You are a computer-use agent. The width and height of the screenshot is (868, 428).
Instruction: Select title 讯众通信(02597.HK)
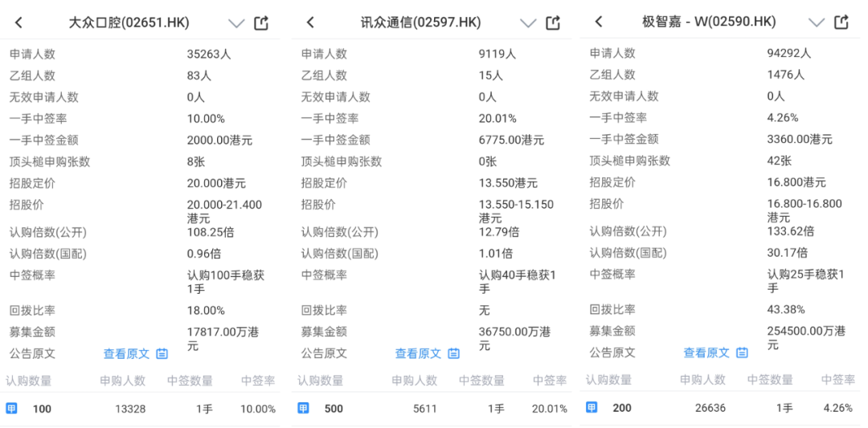(420, 22)
